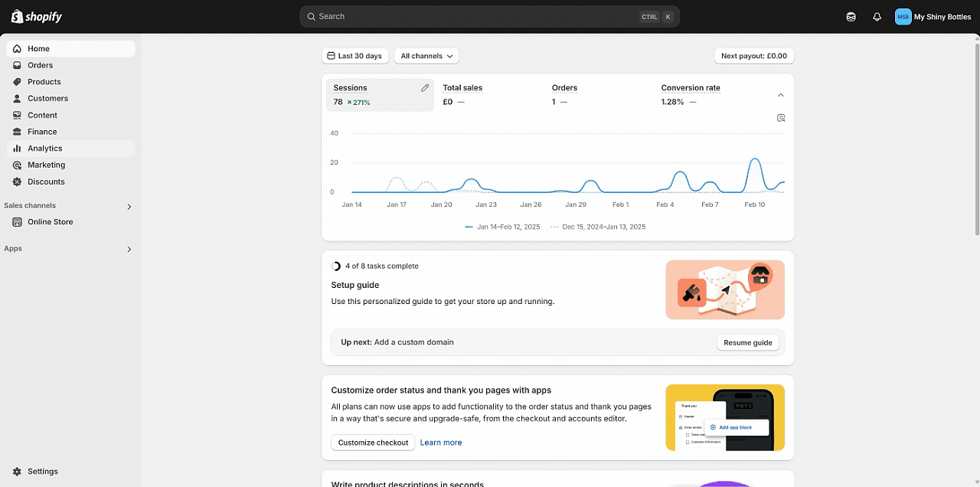Open the All channels dropdown
The height and width of the screenshot is (487, 980).
tap(426, 56)
